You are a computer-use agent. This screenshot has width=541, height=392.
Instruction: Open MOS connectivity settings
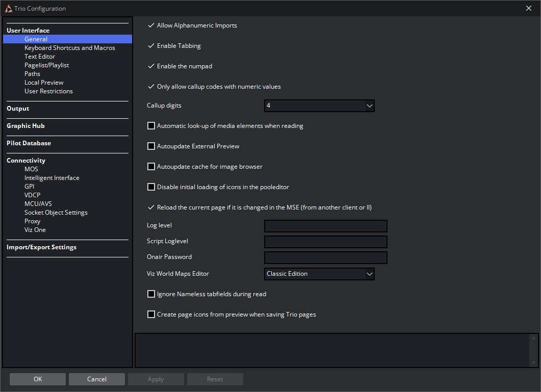pos(31,169)
